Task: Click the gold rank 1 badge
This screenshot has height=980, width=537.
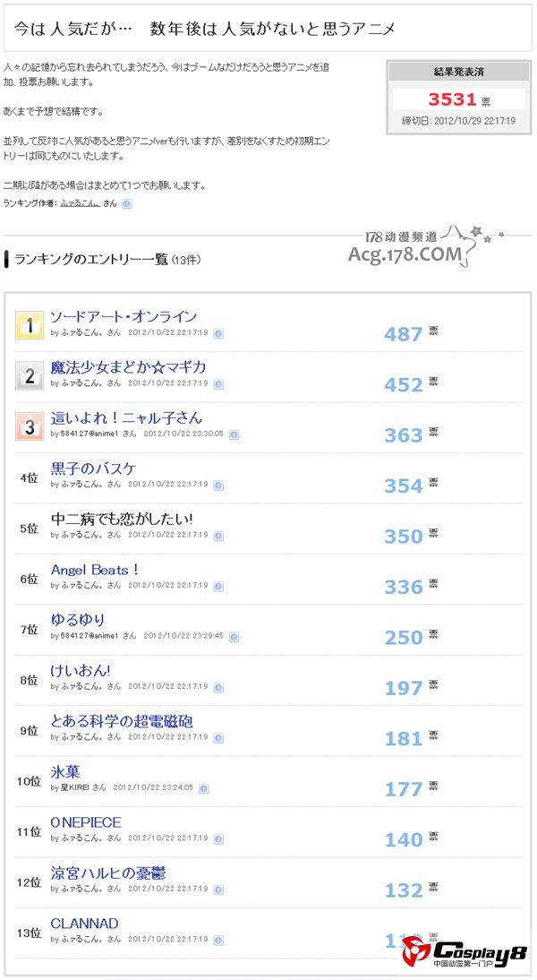Action: 30,325
